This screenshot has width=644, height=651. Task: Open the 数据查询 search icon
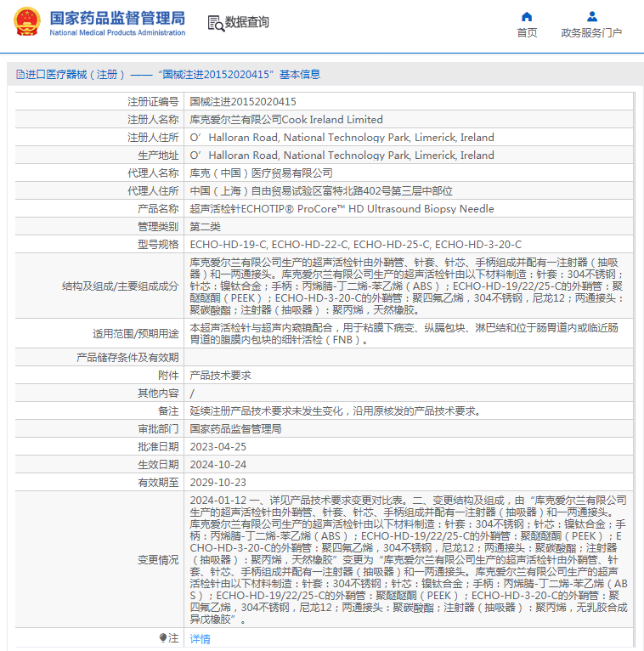tap(216, 23)
